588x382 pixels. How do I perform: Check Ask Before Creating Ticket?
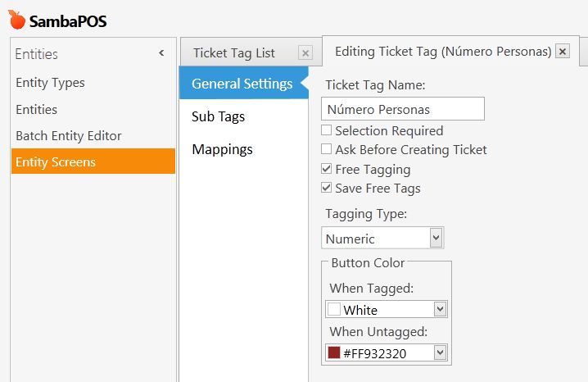coord(326,149)
